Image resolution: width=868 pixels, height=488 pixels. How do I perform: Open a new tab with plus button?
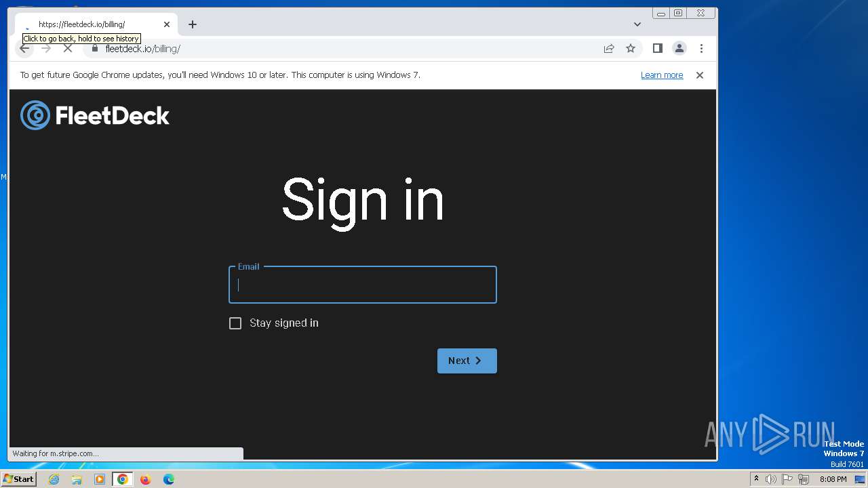193,24
